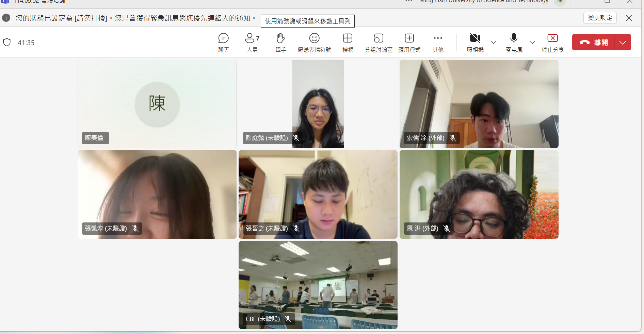The width and height of the screenshot is (644, 334).
Task: Open the apps (應用程式) menu
Action: click(x=409, y=43)
